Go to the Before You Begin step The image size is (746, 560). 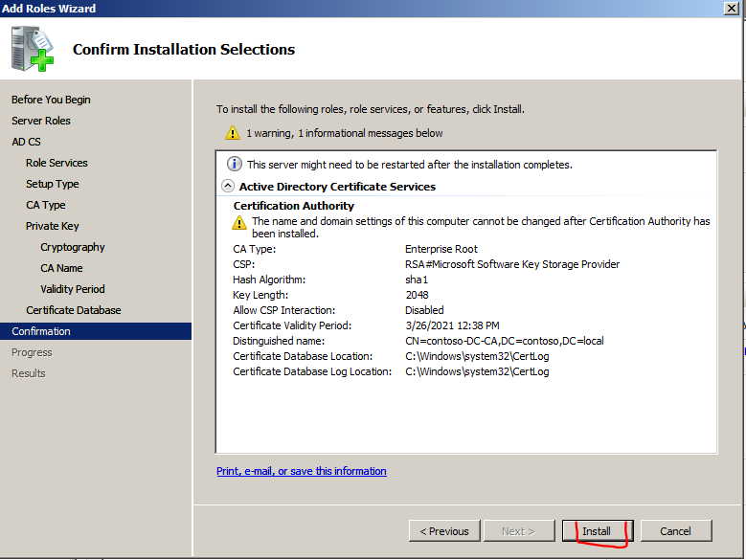coord(51,100)
